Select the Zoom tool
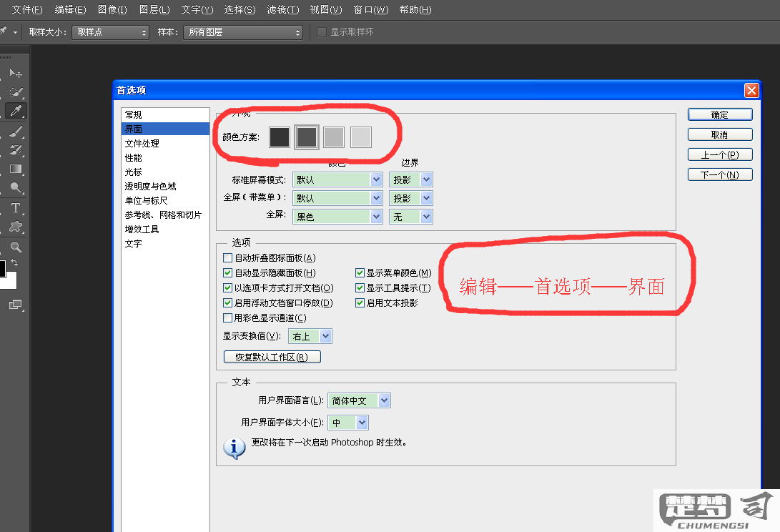 coord(16,247)
